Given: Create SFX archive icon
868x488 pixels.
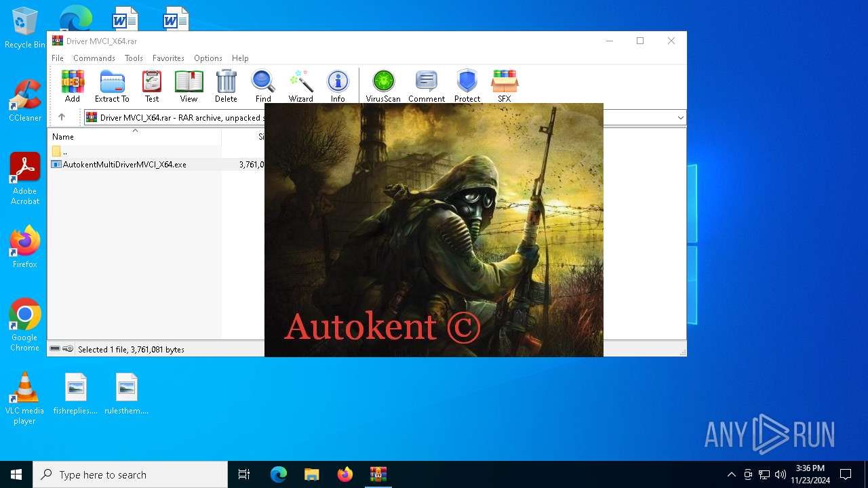Looking at the screenshot, I should [505, 86].
